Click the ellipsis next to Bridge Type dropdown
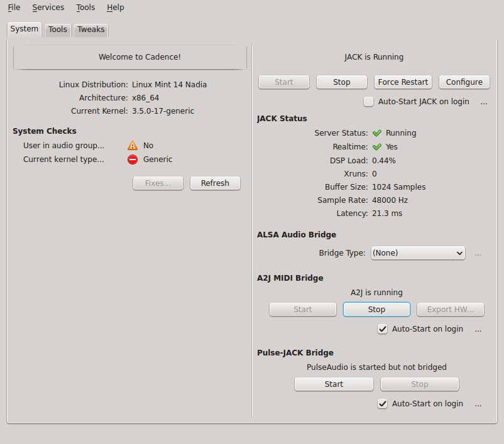 point(478,254)
